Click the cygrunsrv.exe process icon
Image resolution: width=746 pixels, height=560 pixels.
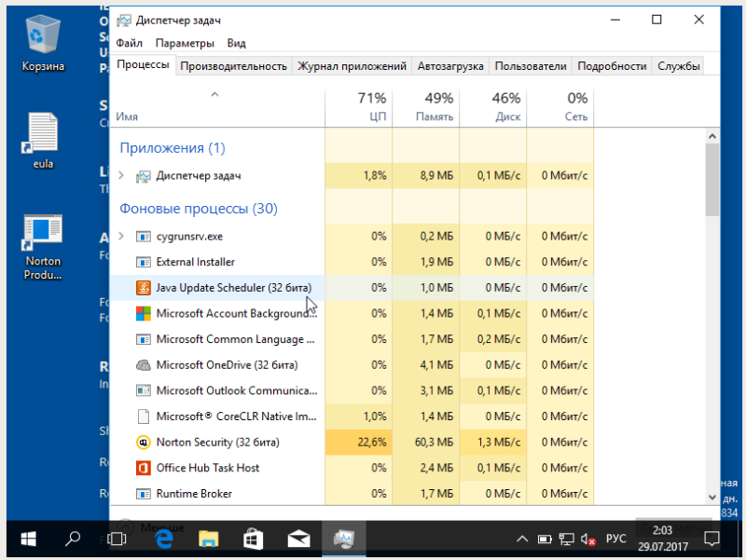pyautogui.click(x=144, y=237)
